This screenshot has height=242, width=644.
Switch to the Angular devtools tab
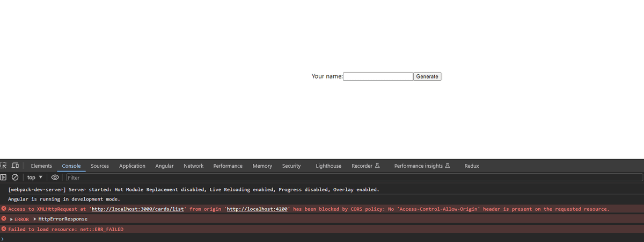point(164,166)
